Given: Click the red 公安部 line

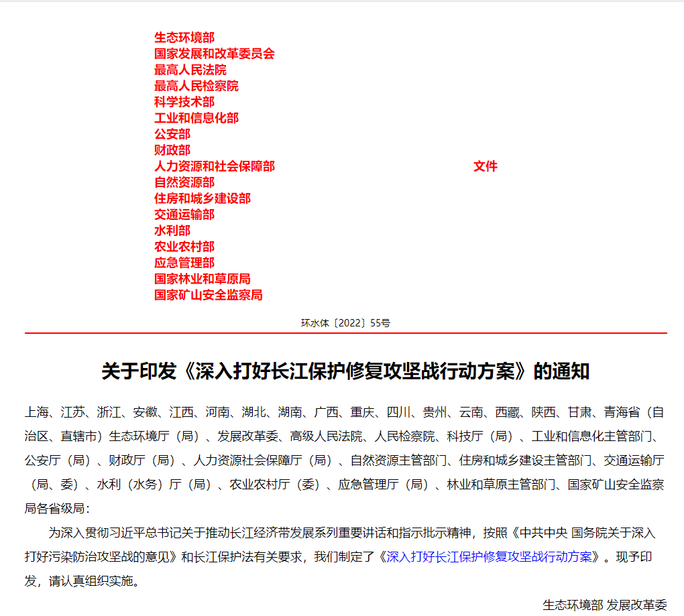Looking at the screenshot, I should 172,134.
